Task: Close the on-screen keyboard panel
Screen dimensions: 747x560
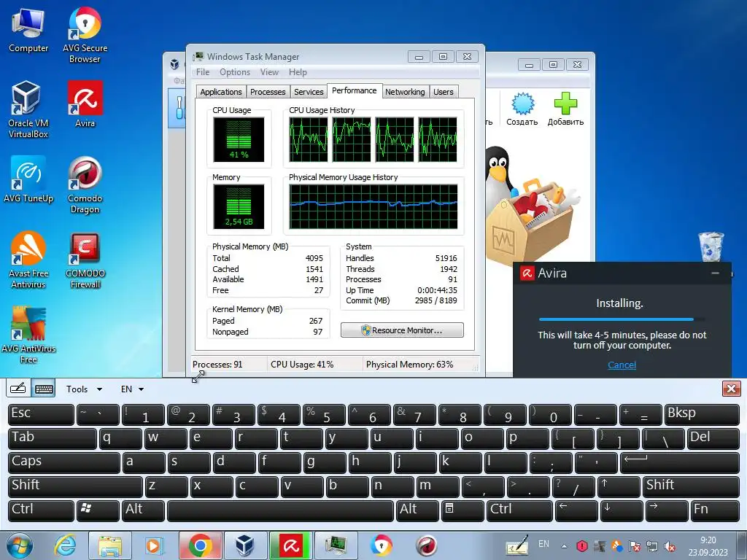Action: (731, 389)
